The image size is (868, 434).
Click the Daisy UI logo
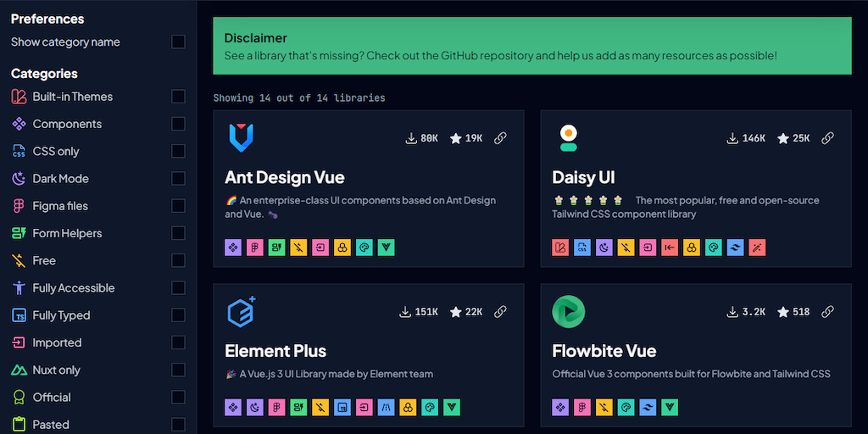coord(569,138)
